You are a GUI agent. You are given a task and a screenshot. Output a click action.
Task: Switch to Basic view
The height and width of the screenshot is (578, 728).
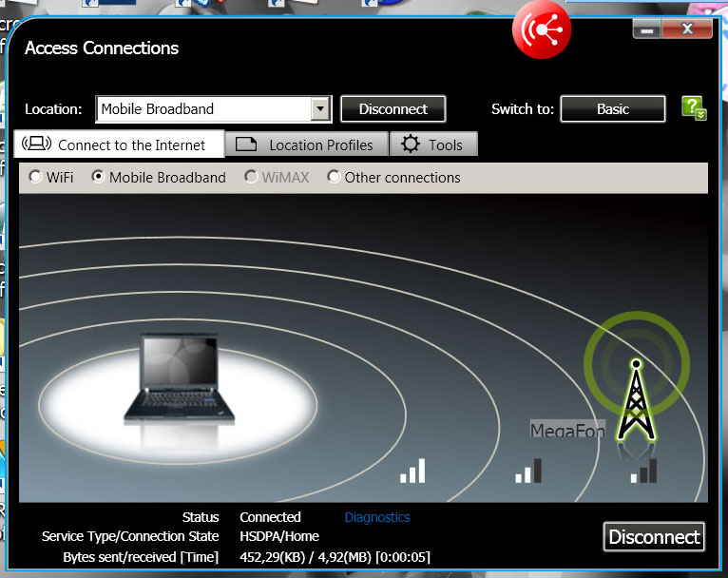point(612,109)
